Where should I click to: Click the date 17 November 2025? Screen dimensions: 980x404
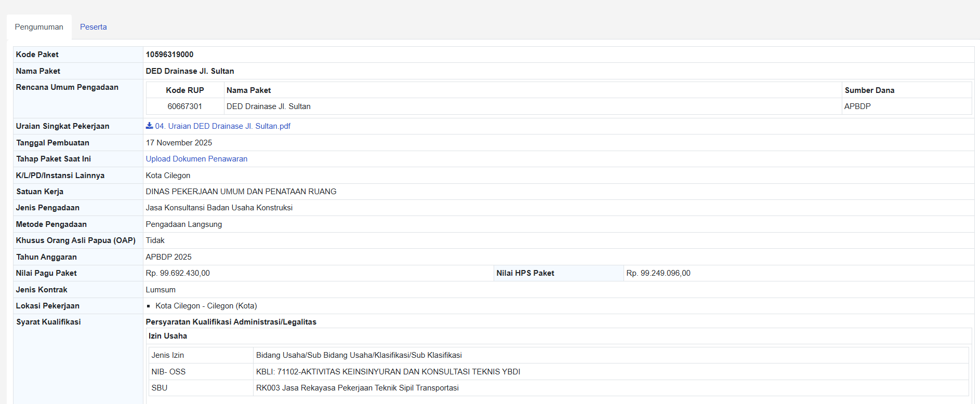click(x=179, y=143)
